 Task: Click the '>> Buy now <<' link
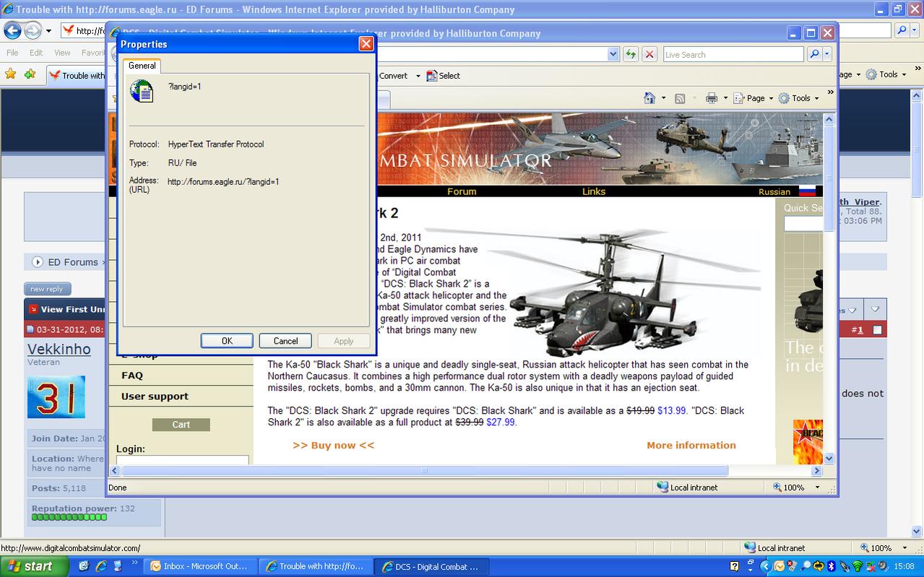334,445
